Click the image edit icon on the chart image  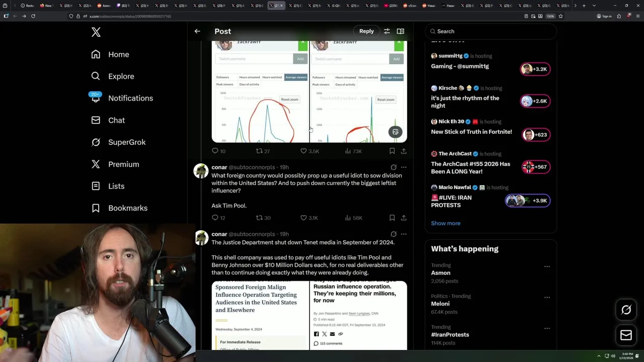click(x=395, y=132)
